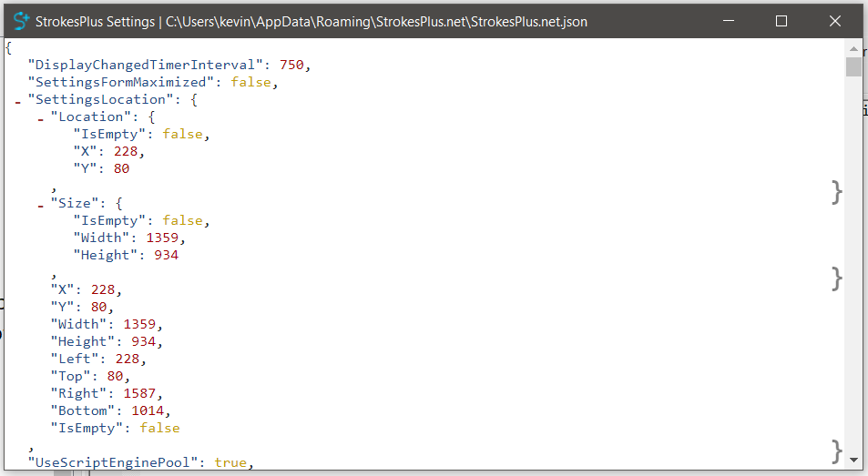Click the opening brace on first line
Image resolution: width=868 pixels, height=476 pixels.
tap(8, 48)
